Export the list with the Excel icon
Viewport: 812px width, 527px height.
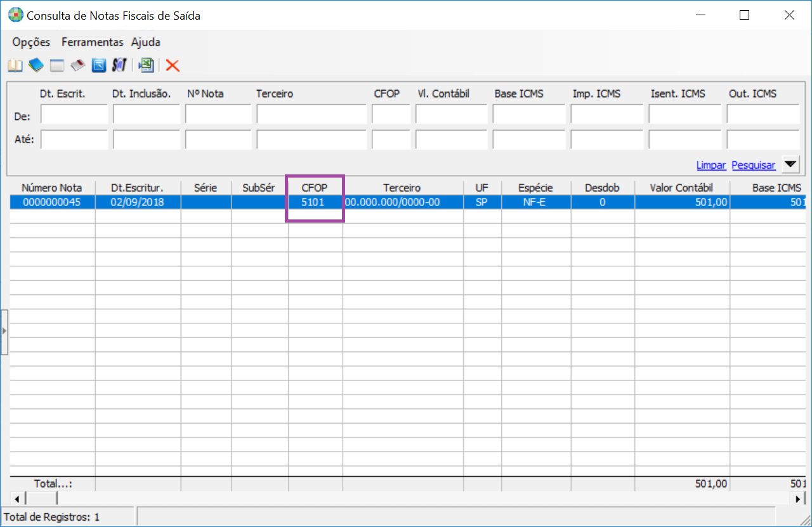(x=147, y=65)
